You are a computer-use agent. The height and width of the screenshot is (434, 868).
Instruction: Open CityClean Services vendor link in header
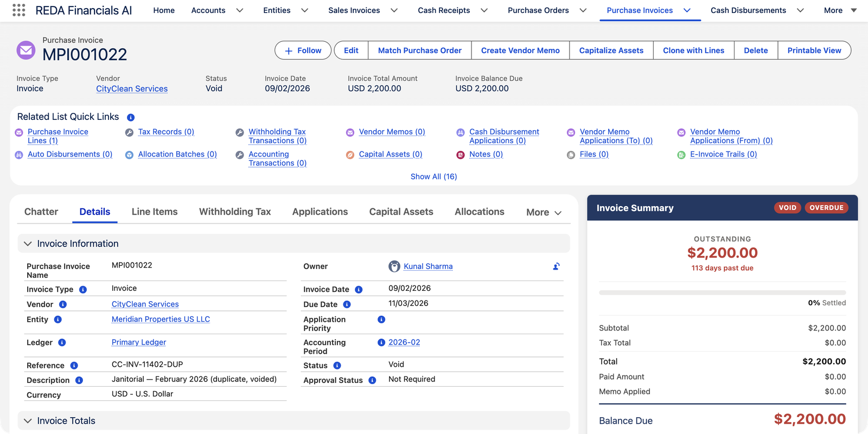click(x=132, y=88)
